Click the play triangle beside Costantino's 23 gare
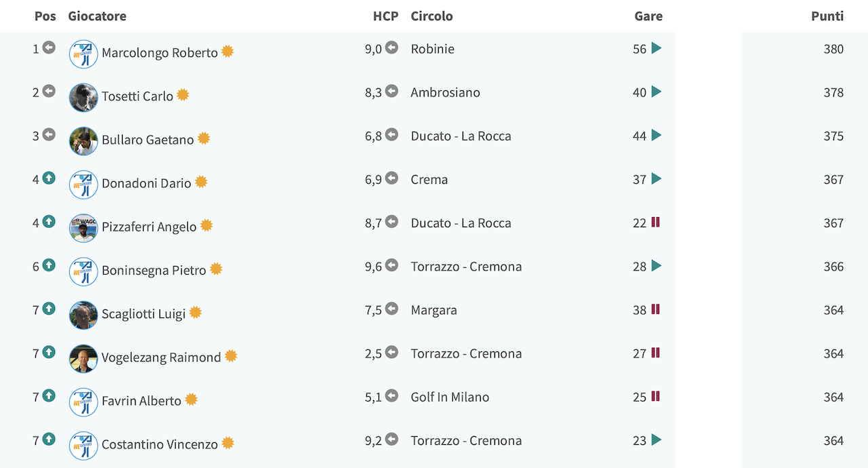 click(656, 440)
